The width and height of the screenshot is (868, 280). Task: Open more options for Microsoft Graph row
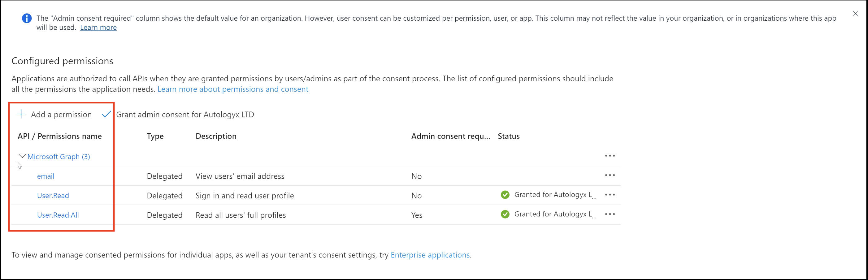(x=610, y=156)
